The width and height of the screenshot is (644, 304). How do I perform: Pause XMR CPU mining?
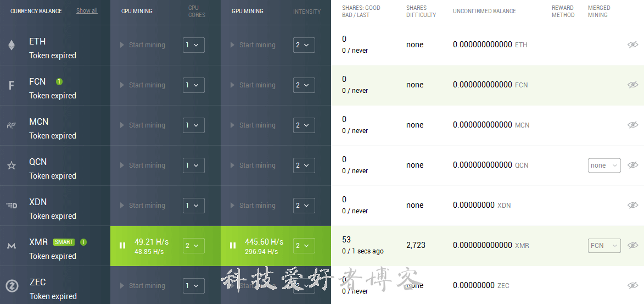122,246
